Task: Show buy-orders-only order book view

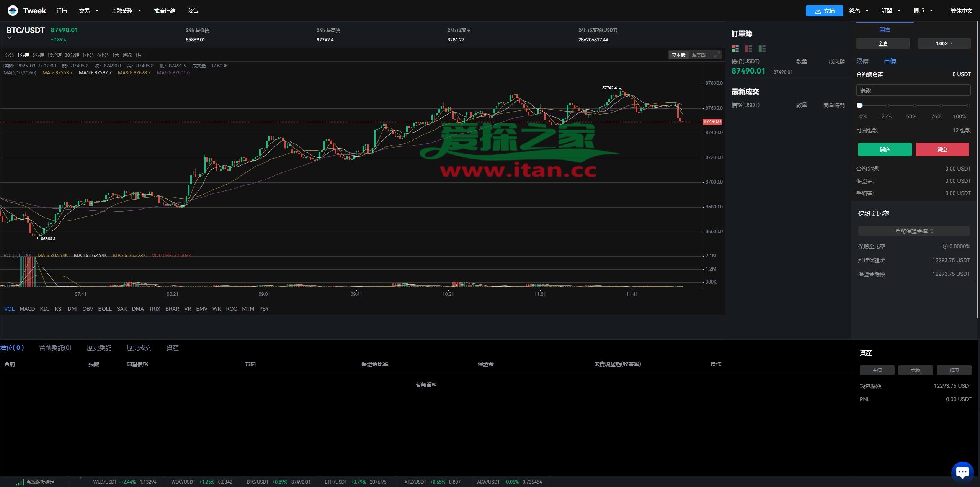Action: [762, 49]
